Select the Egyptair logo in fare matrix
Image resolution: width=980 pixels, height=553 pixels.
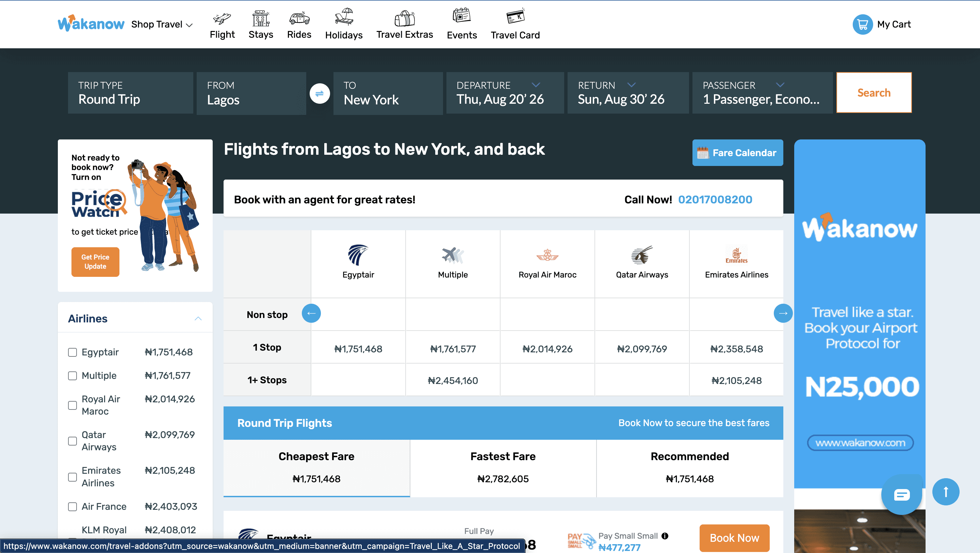(x=358, y=255)
